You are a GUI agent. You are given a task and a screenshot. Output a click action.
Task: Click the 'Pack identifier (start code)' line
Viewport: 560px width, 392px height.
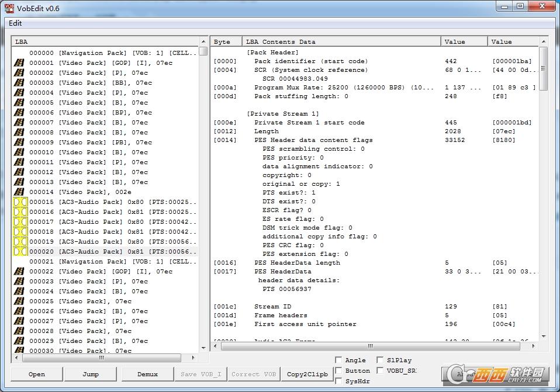point(311,61)
